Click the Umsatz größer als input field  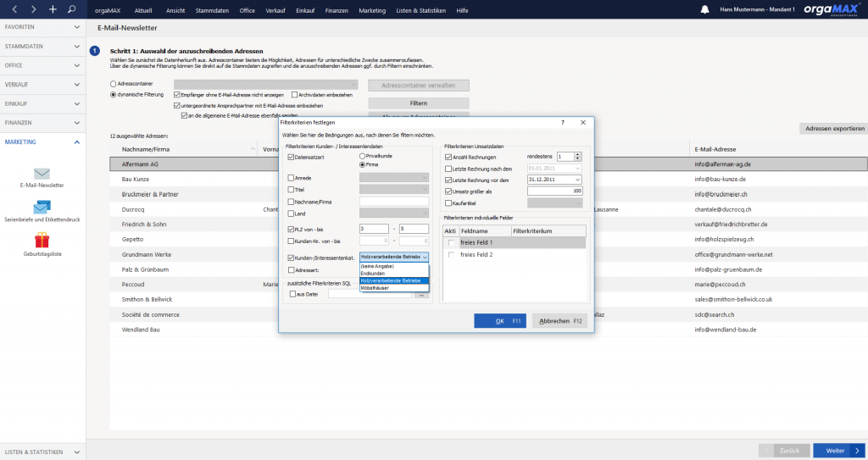pyautogui.click(x=554, y=191)
